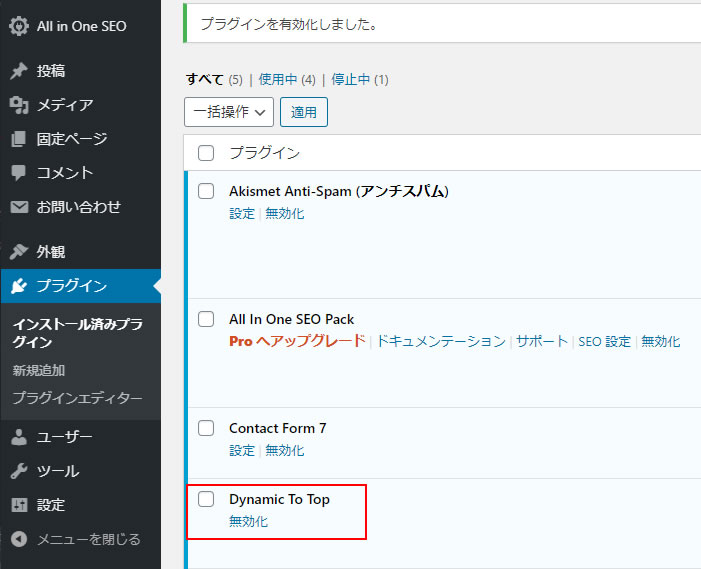The image size is (701, 569).
Task: Click プラグイン column header
Action: click(265, 153)
